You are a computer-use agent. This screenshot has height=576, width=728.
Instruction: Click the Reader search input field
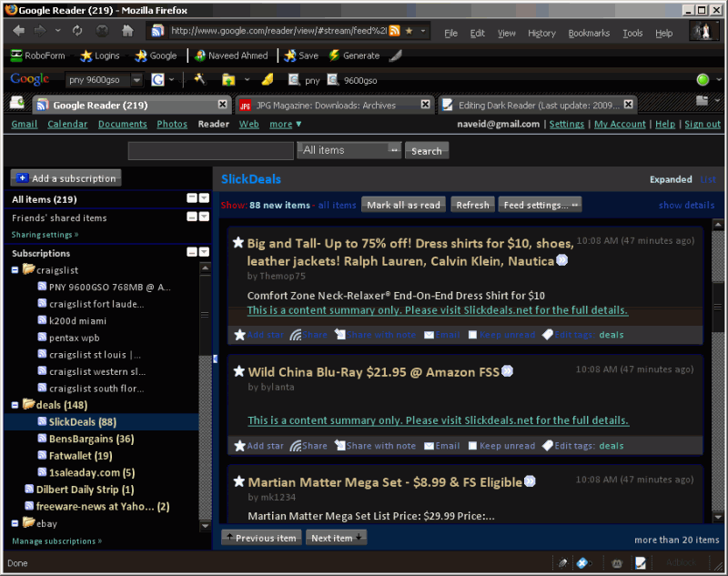[210, 151]
